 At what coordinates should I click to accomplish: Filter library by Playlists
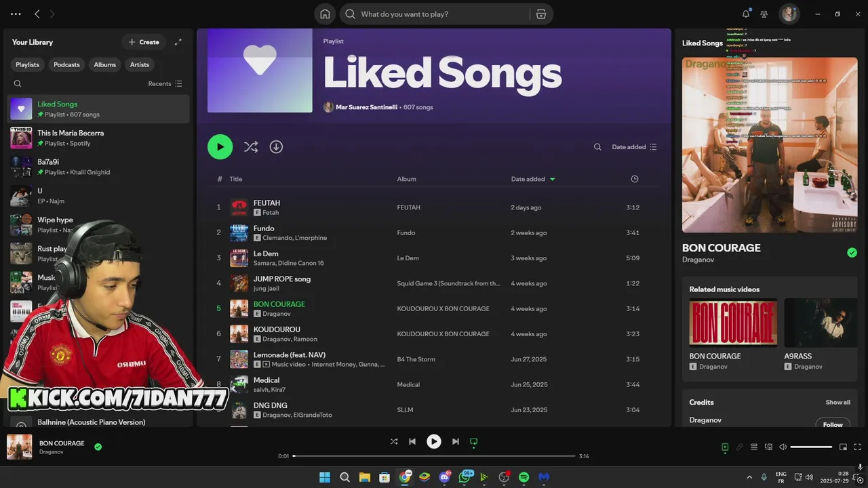(x=28, y=64)
